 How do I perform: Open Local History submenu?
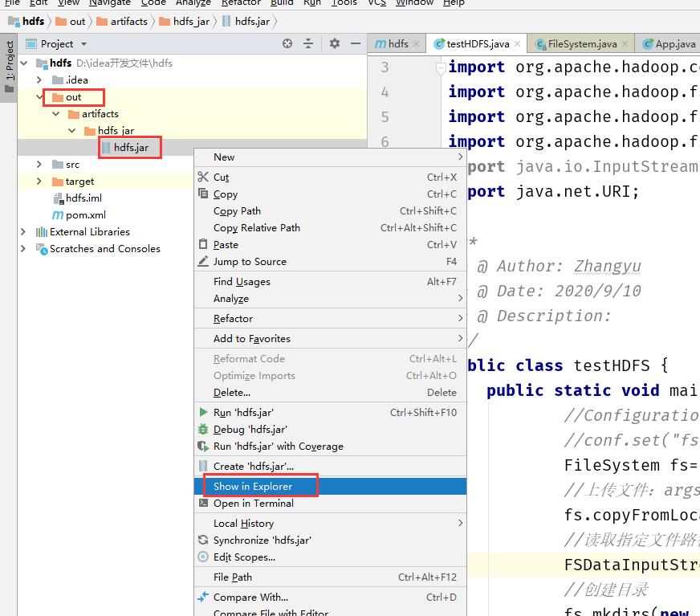331,523
